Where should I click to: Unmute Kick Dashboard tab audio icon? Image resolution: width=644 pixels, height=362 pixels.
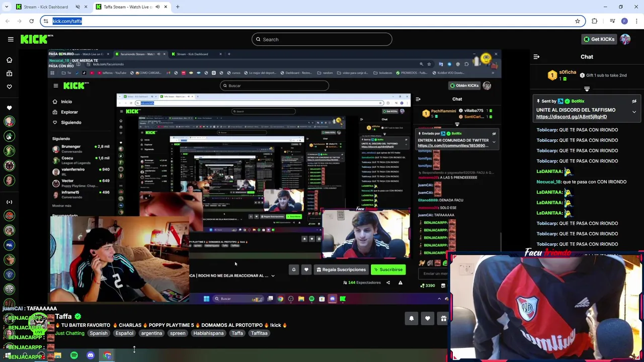pyautogui.click(x=78, y=7)
